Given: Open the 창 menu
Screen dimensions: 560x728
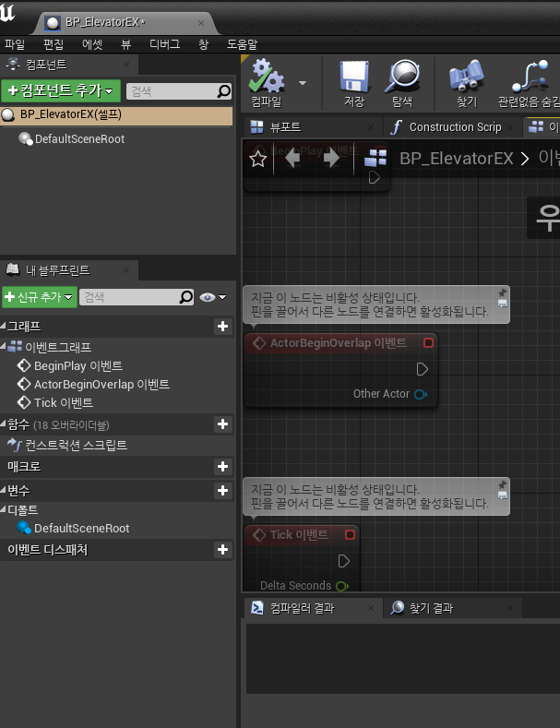Looking at the screenshot, I should (203, 44).
